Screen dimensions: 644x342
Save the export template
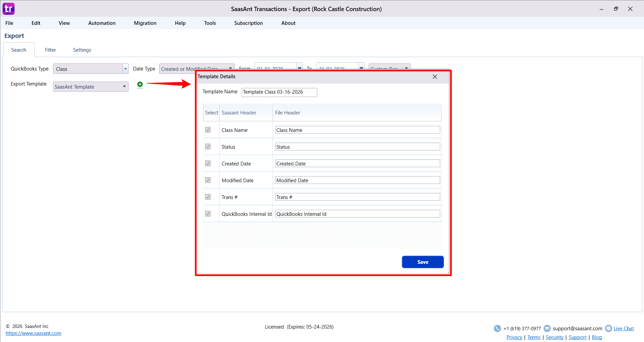[422, 262]
